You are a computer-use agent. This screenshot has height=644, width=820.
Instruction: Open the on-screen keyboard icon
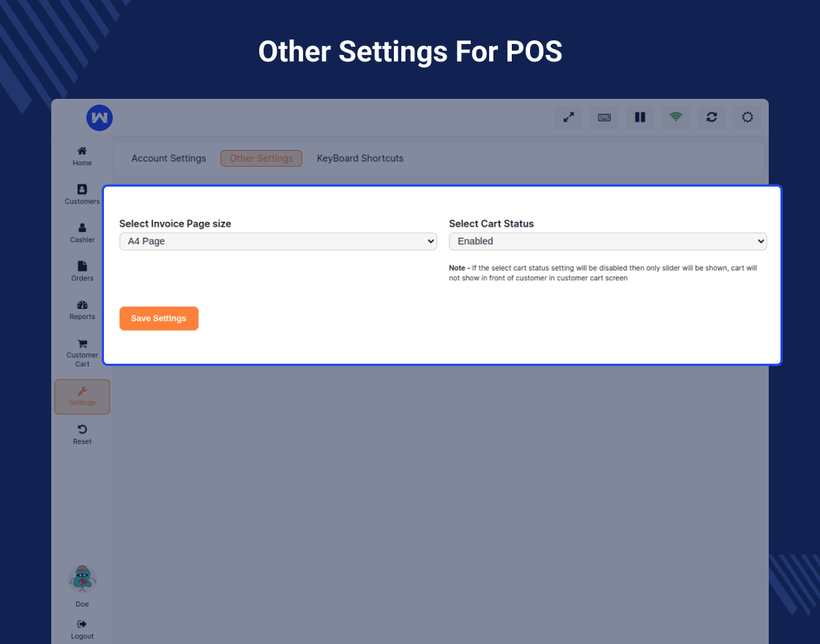pos(604,117)
